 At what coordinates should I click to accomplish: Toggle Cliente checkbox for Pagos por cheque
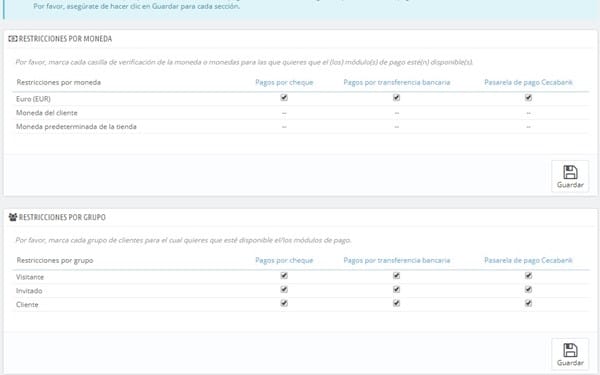tap(284, 303)
